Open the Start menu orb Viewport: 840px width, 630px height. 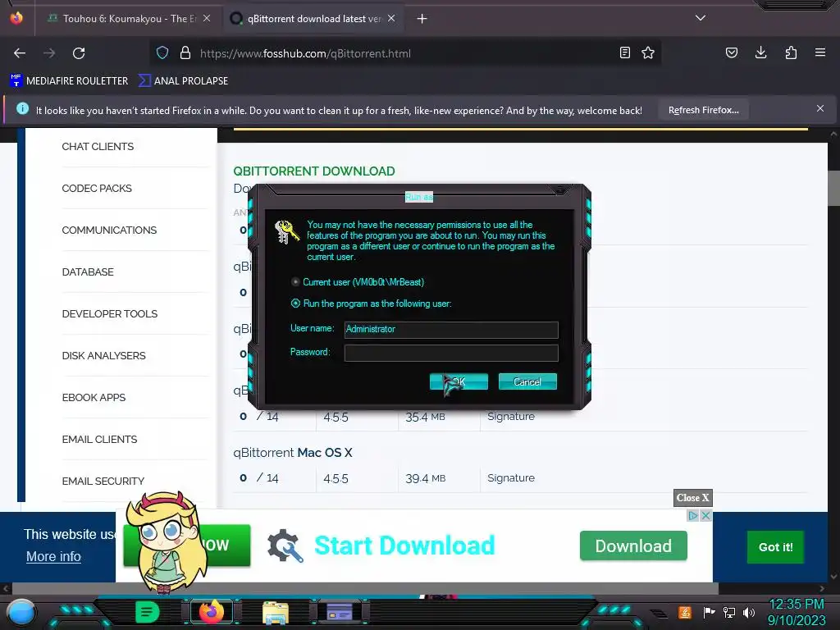[x=21, y=612]
